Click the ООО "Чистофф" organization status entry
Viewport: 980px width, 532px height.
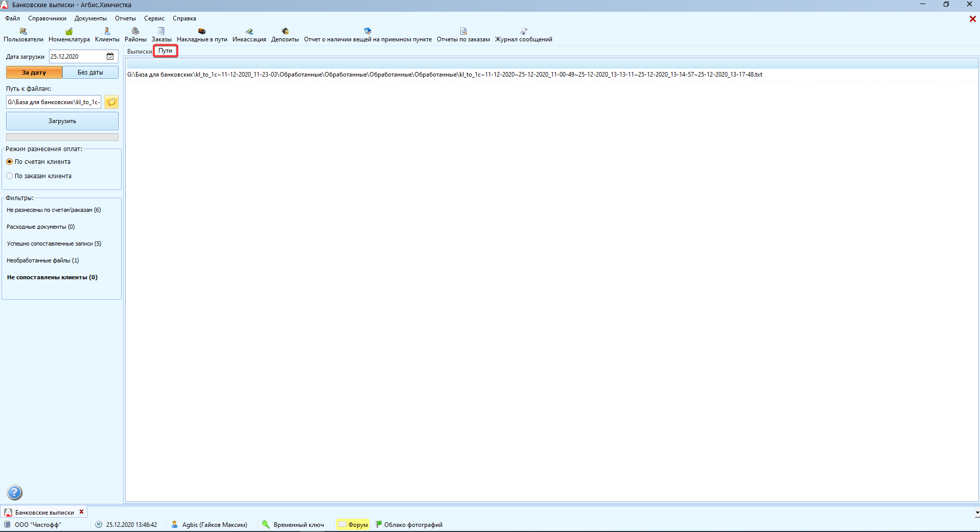click(33, 524)
